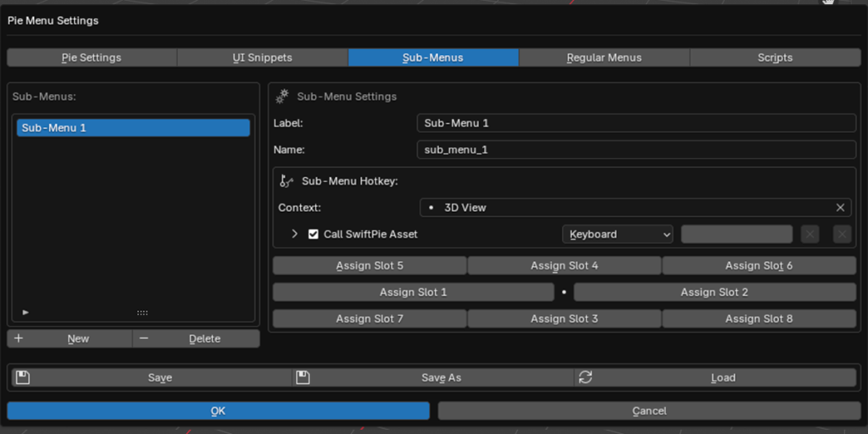Go to the Regular Menus tab
Screen dimensions: 868x434
[x=604, y=58]
